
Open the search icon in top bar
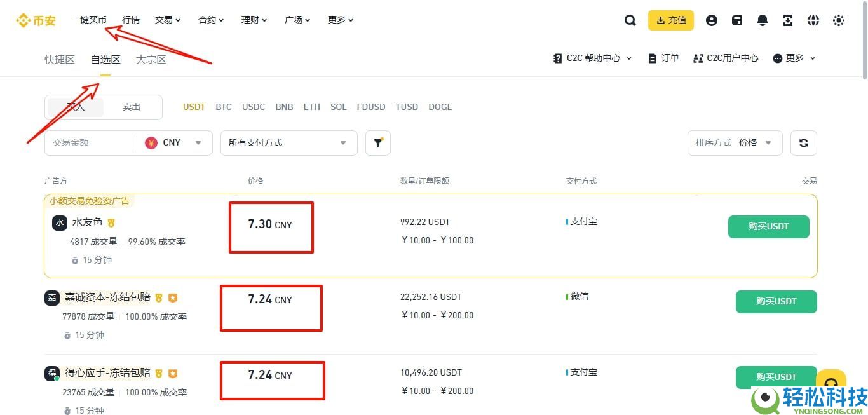click(630, 20)
